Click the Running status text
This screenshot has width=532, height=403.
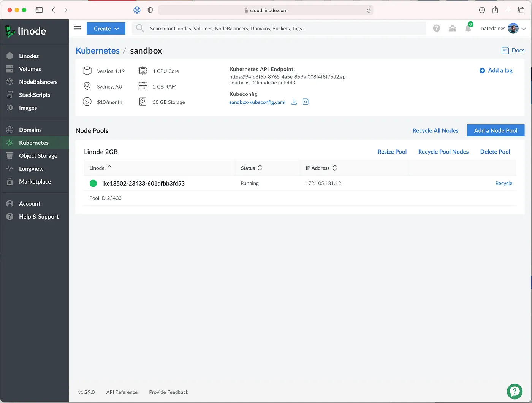[249, 183]
